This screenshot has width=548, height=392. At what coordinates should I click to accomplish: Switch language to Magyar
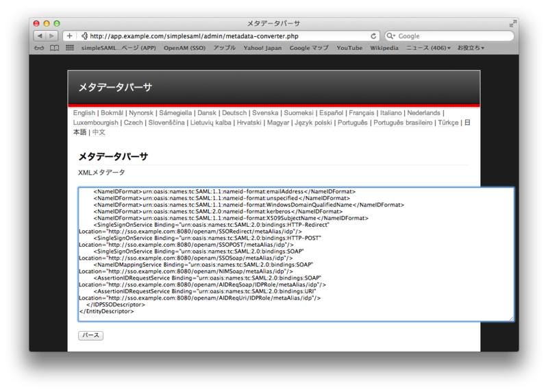(x=278, y=123)
